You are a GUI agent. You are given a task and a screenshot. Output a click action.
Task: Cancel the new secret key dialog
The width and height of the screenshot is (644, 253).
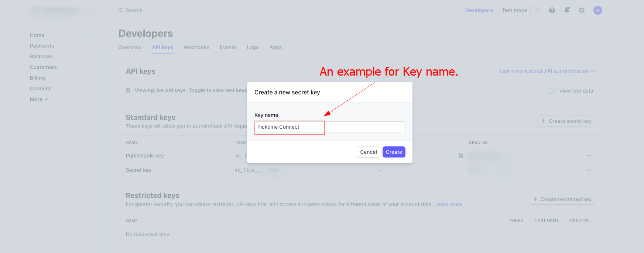coord(368,152)
